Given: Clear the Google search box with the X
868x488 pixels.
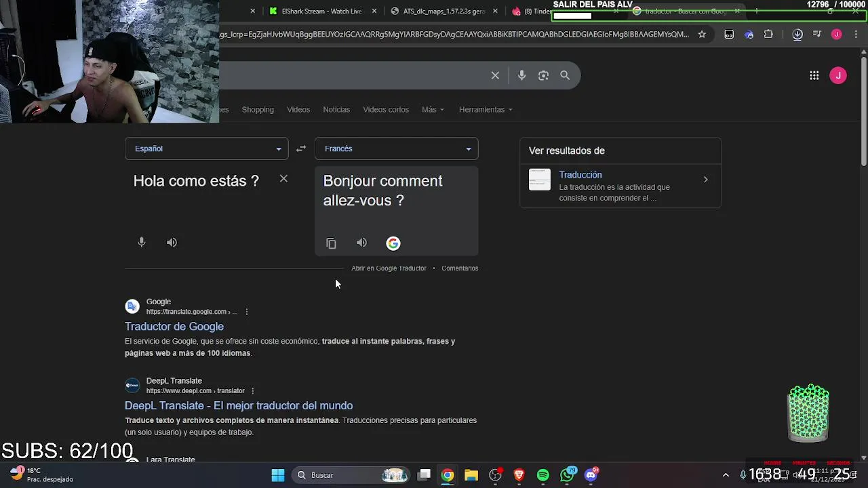Looking at the screenshot, I should (x=495, y=75).
